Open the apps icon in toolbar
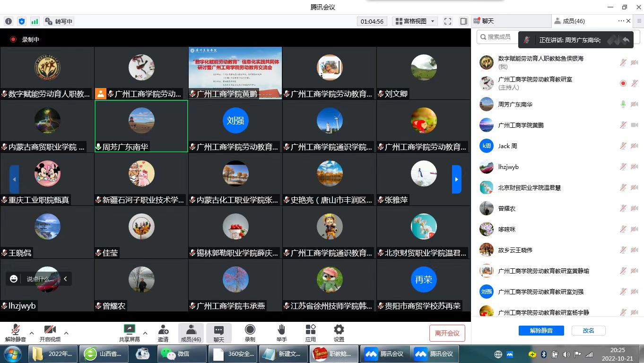 311,329
